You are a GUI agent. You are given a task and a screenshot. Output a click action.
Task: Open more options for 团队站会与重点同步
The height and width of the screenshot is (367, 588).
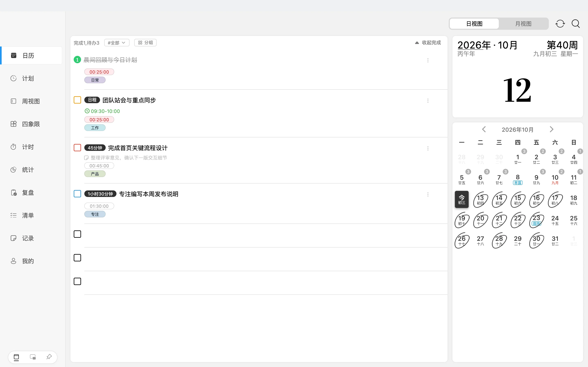click(x=428, y=101)
